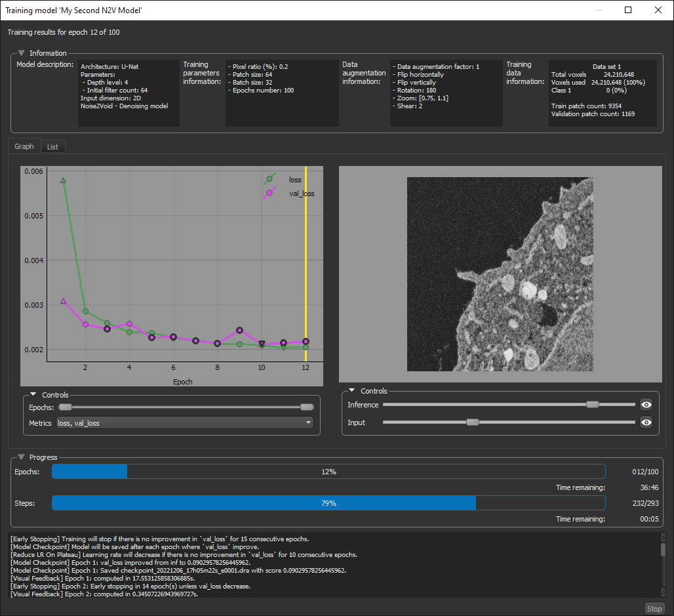Toggle the Input image eye icon
Viewport: 674px width, 616px height.
point(646,422)
